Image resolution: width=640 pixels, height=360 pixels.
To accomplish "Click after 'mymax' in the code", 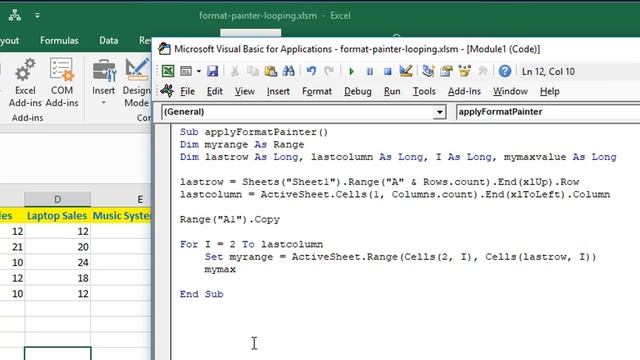I will [x=237, y=269].
